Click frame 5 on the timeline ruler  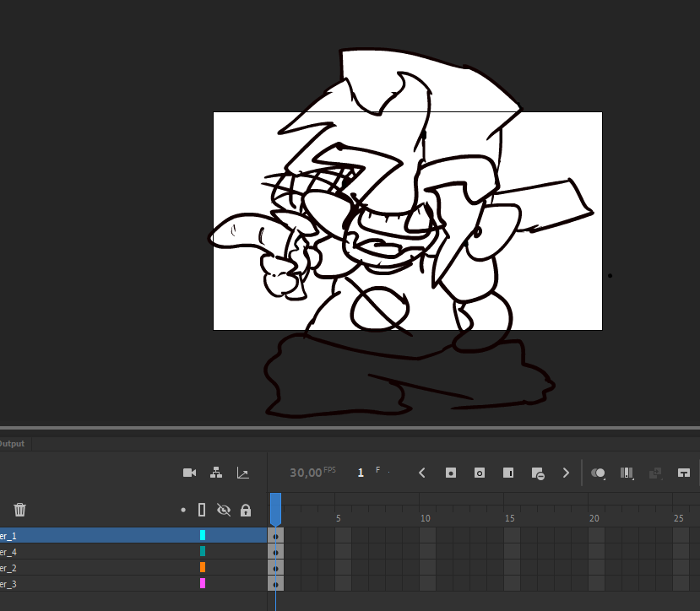[339, 518]
